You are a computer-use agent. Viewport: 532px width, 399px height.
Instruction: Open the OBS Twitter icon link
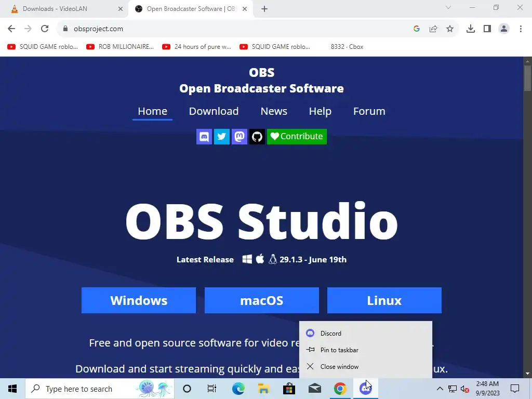pos(221,137)
